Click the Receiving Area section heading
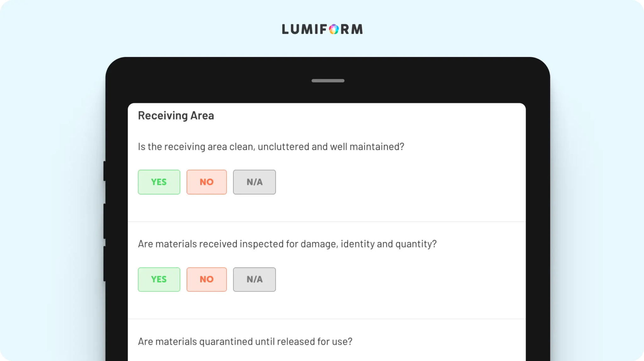Screen dimensions: 644x361 [x=176, y=116]
